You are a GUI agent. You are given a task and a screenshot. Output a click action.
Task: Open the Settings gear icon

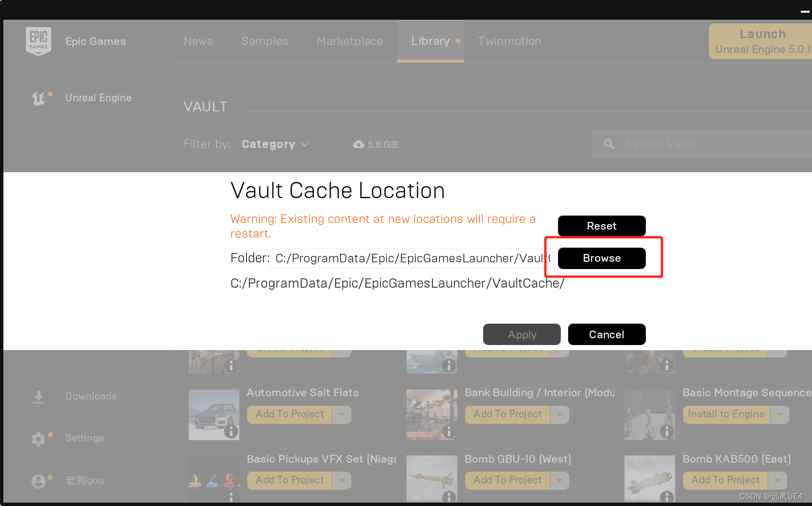(38, 439)
